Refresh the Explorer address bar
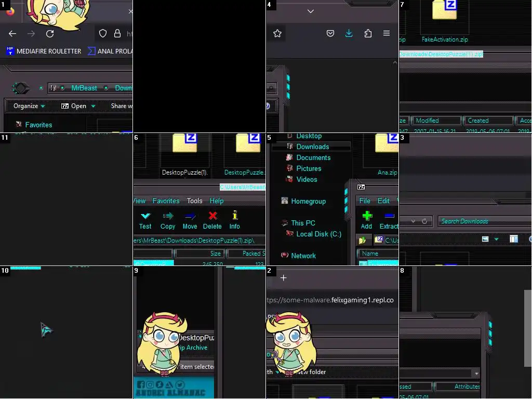The height and width of the screenshot is (399, 532). click(x=424, y=221)
